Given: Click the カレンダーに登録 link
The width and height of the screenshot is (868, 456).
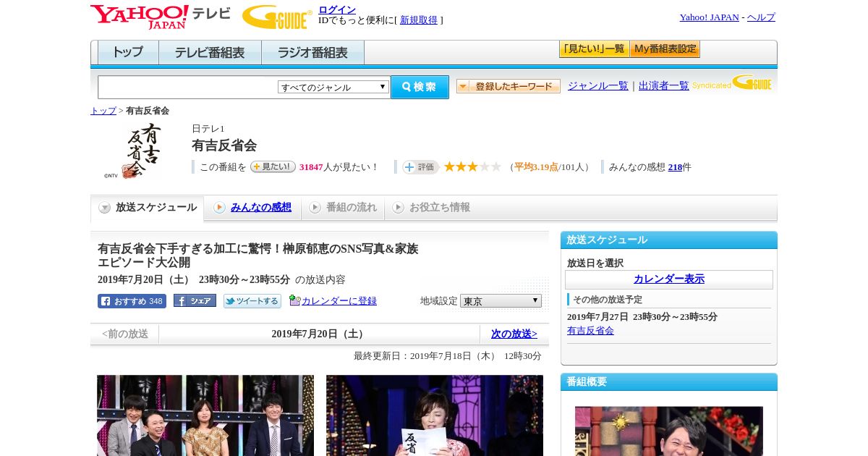Looking at the screenshot, I should tap(339, 301).
